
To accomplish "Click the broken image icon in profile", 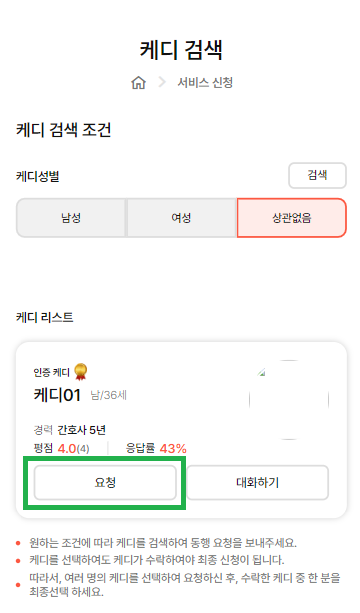I will (261, 372).
